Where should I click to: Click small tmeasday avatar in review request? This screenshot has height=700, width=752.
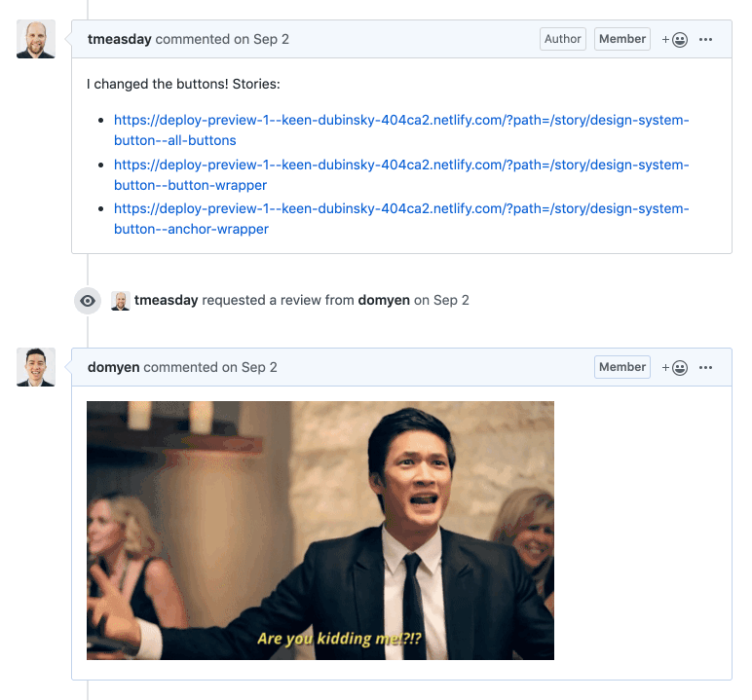[121, 301]
